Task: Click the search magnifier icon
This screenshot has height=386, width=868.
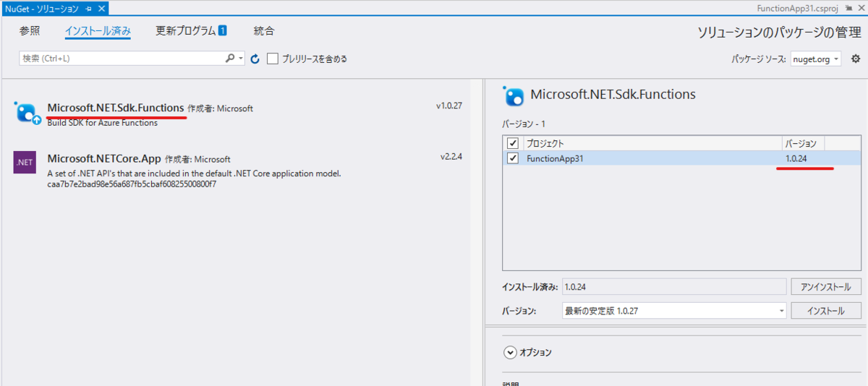Action: 230,59
